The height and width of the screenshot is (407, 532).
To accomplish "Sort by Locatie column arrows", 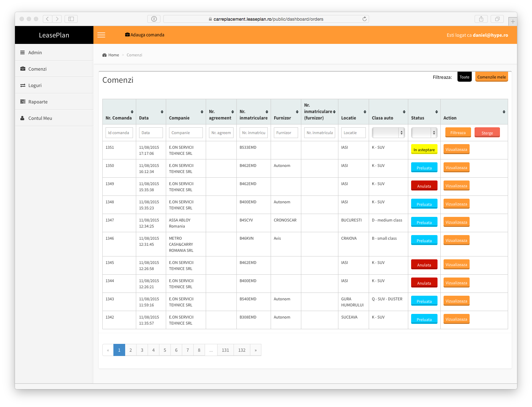I will click(365, 112).
